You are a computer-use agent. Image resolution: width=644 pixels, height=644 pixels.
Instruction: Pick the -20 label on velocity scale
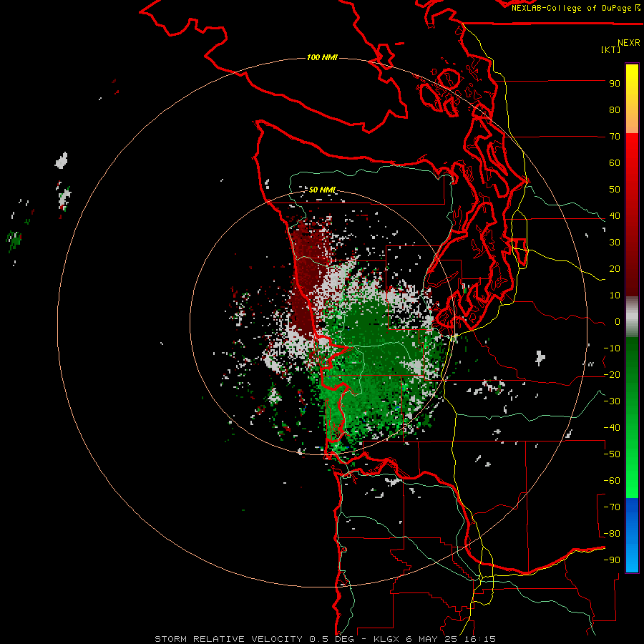[612, 374]
